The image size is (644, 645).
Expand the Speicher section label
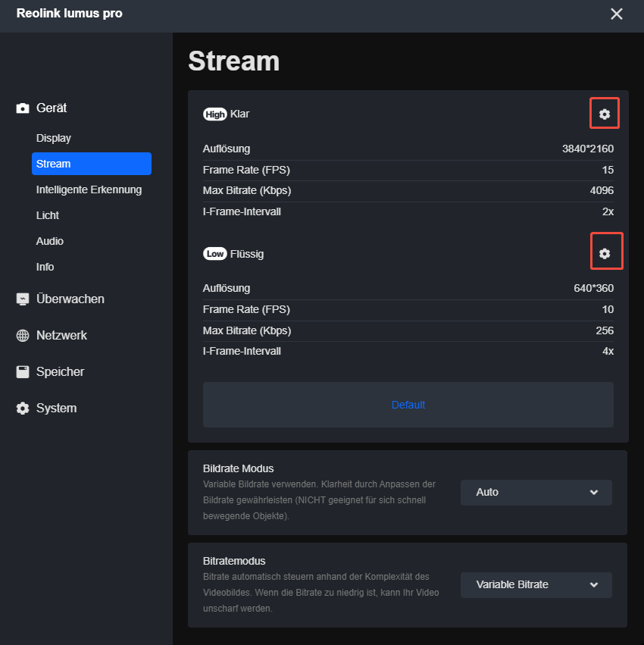coord(60,372)
